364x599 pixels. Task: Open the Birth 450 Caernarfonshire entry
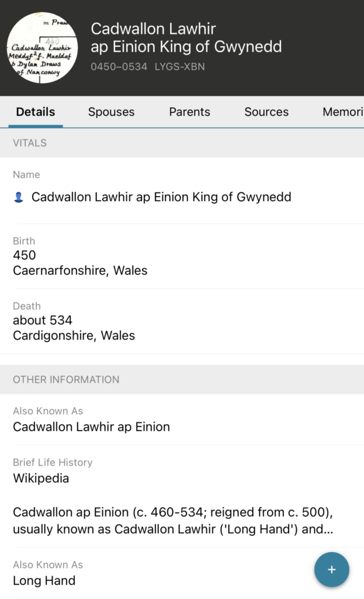click(x=80, y=263)
